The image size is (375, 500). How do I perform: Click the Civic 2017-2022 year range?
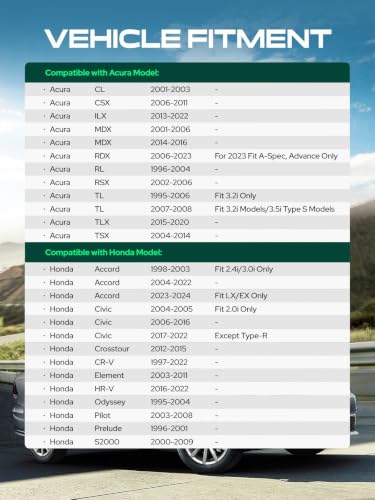169,336
